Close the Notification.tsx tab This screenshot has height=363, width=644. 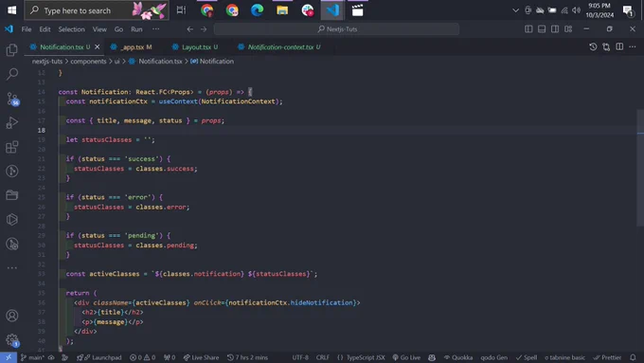point(98,46)
